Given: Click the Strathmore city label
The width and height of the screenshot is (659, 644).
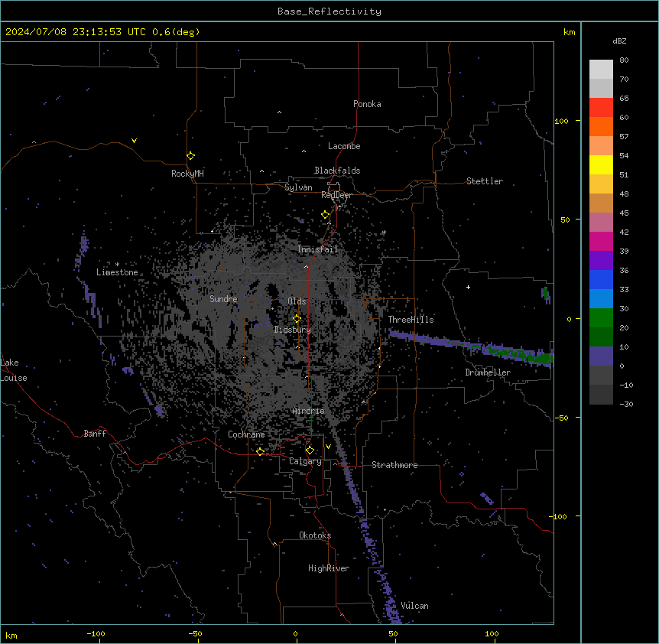Looking at the screenshot, I should click(x=394, y=465).
